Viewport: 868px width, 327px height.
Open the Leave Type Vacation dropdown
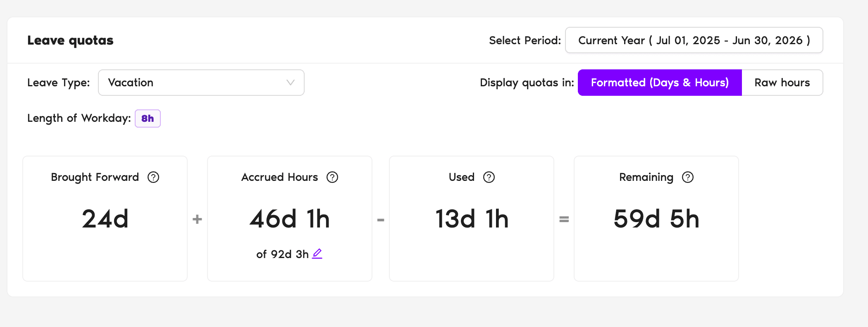tap(201, 83)
